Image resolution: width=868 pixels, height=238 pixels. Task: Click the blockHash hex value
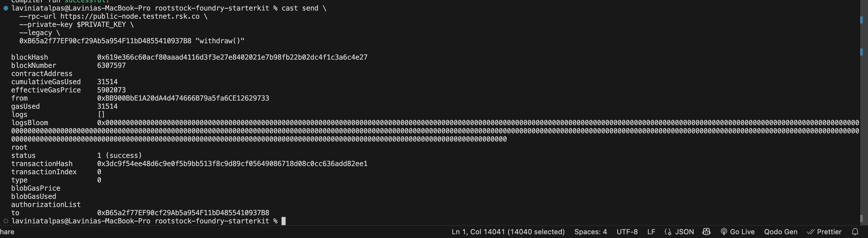(x=232, y=57)
